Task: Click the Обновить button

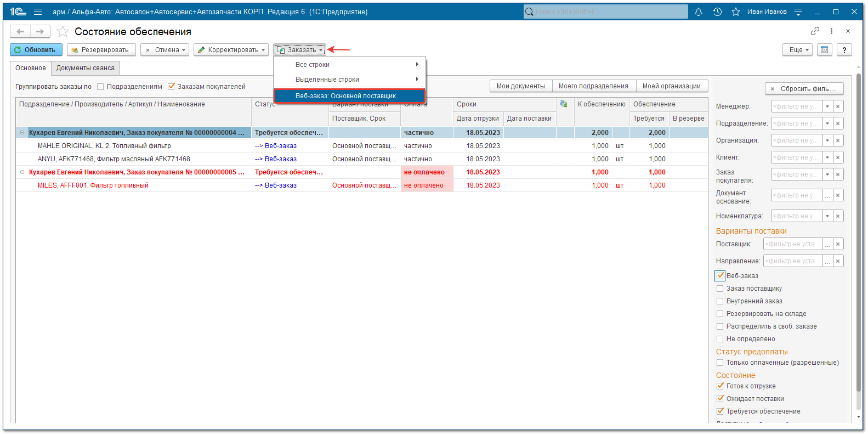Action: pyautogui.click(x=36, y=50)
